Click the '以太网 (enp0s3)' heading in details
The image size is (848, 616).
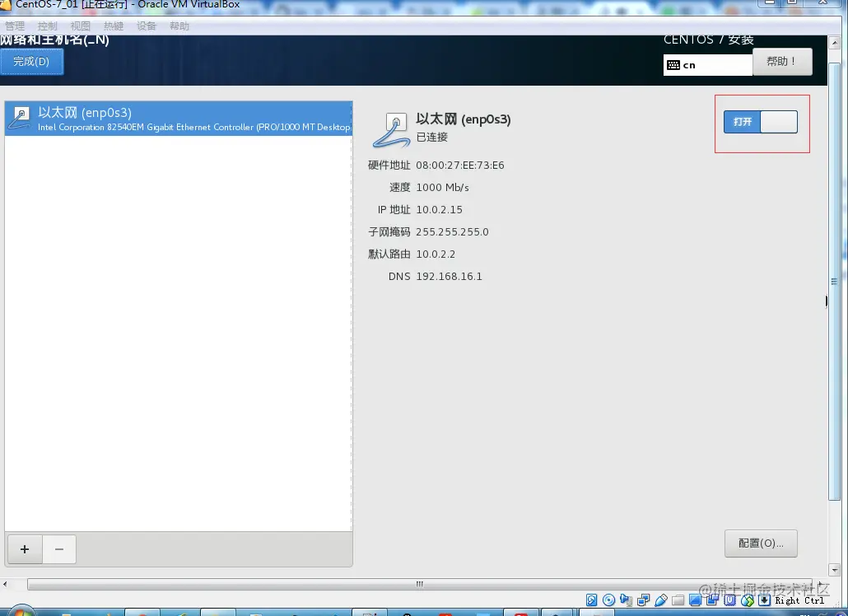tap(464, 119)
